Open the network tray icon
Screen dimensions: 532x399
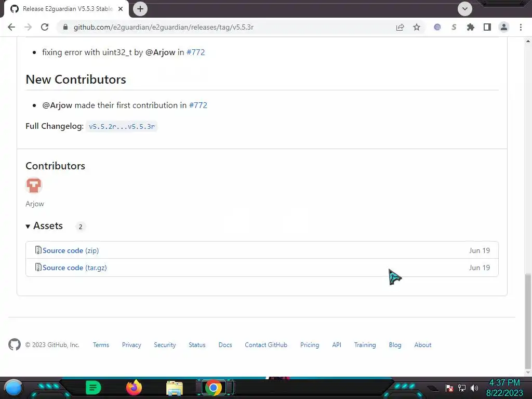click(462, 388)
